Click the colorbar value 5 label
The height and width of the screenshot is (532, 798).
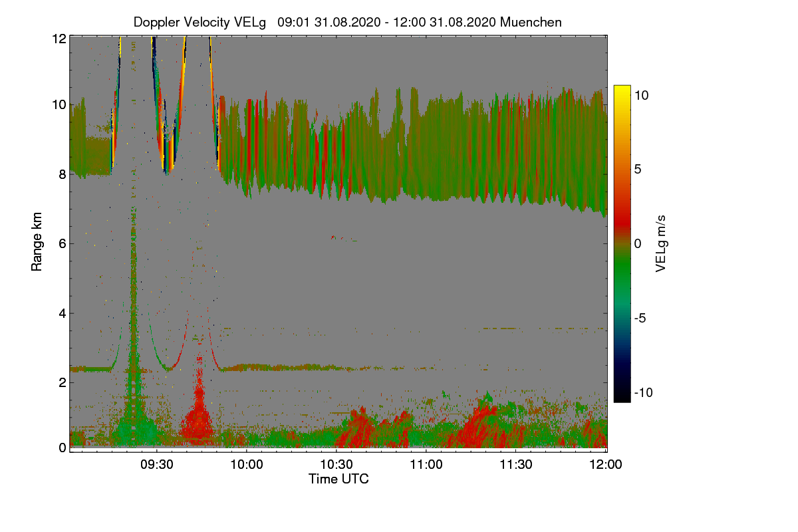(x=638, y=170)
